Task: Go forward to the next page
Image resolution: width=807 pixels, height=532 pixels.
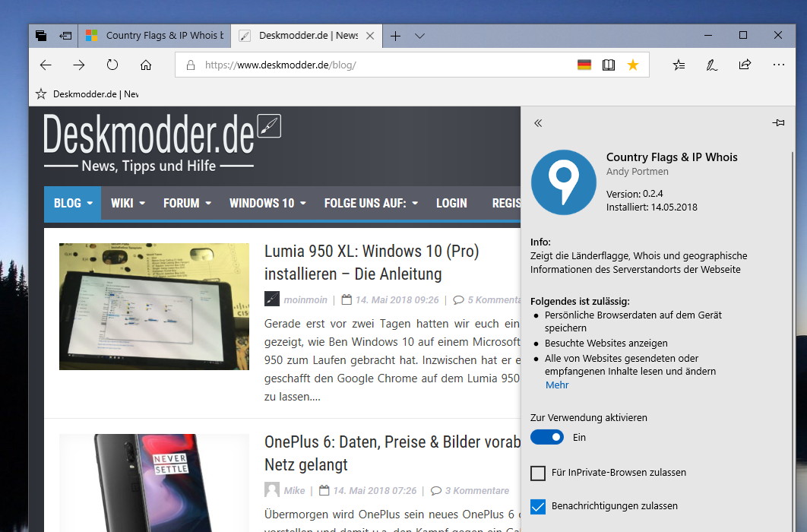Action: coord(79,65)
